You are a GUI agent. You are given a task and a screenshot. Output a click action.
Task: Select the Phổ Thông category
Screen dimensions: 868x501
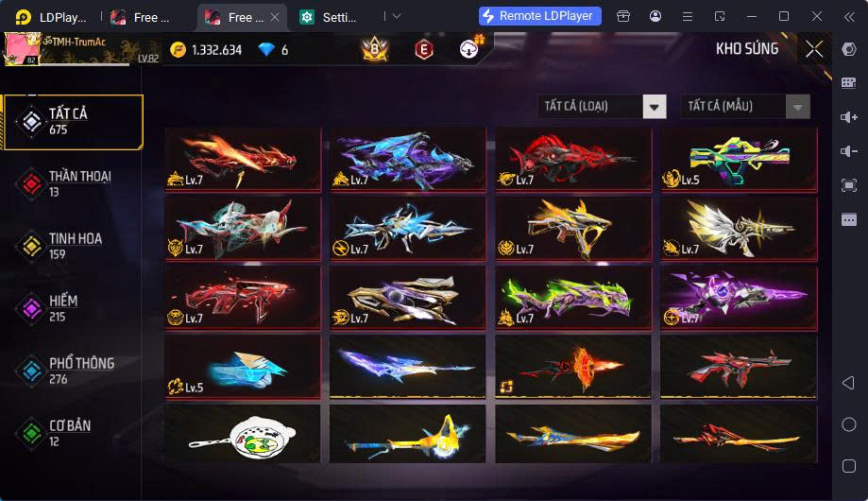coord(72,371)
